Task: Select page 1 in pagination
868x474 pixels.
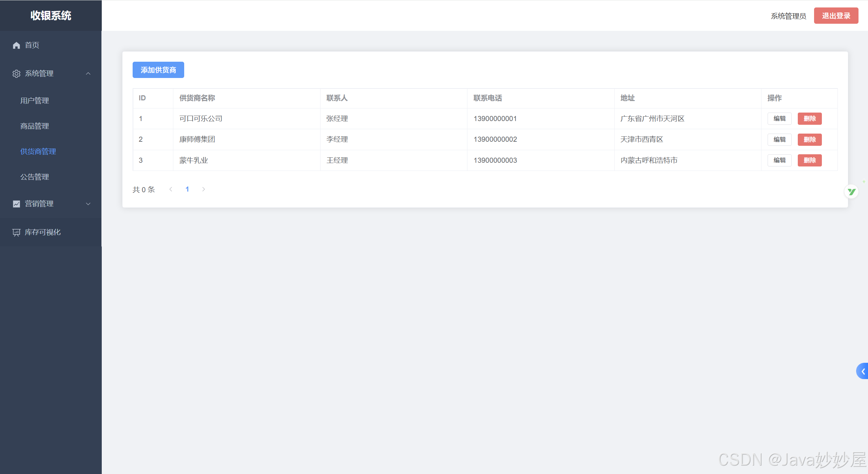Action: [x=187, y=190]
